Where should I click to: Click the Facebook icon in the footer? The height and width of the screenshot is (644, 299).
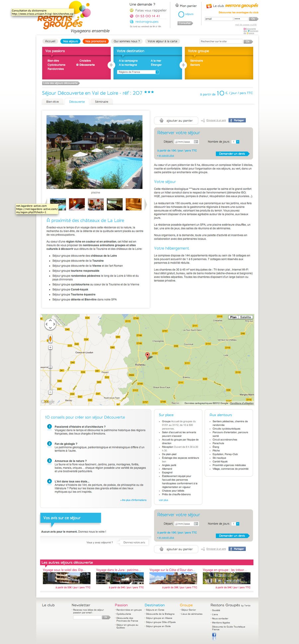click(x=214, y=635)
